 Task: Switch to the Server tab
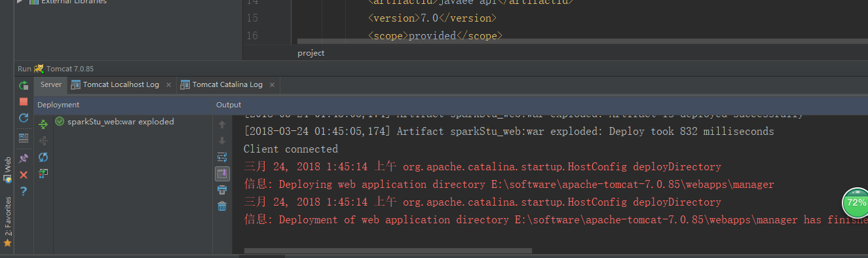(x=50, y=84)
